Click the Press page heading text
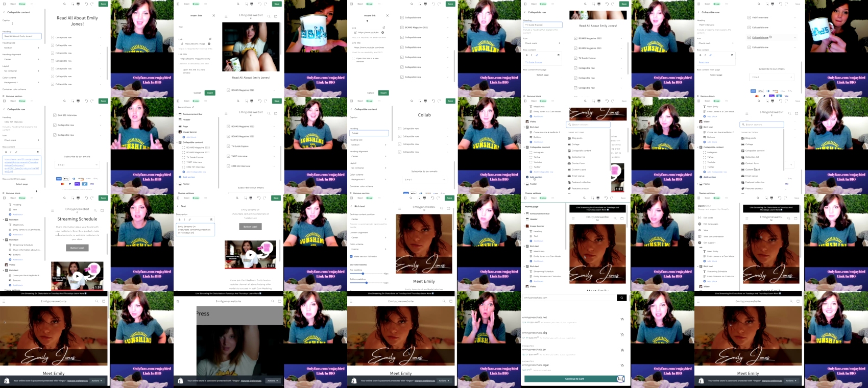868x388 pixels. 203,313
